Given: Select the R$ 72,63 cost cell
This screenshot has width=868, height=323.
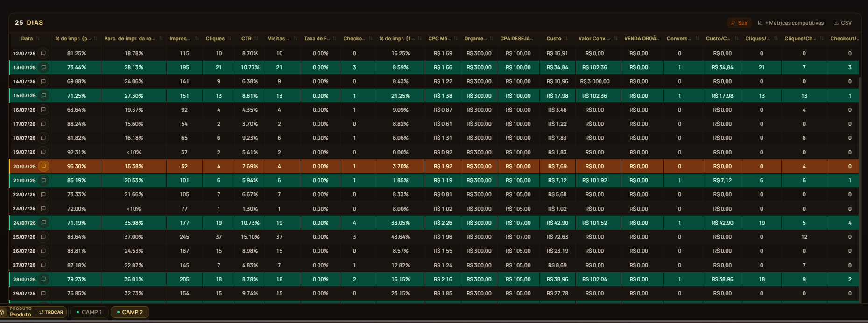Looking at the screenshot, I should pyautogui.click(x=557, y=237).
